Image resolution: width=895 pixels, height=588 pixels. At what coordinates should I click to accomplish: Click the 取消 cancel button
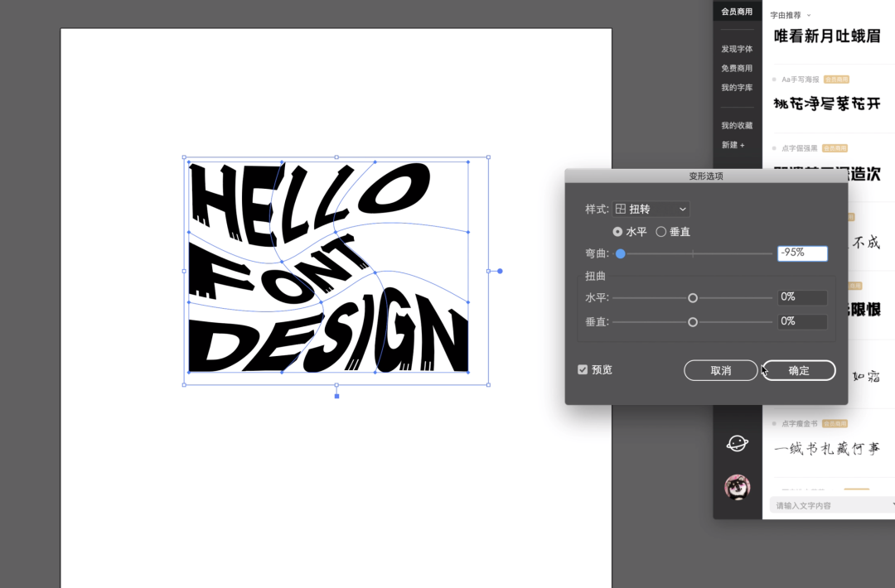click(x=720, y=370)
